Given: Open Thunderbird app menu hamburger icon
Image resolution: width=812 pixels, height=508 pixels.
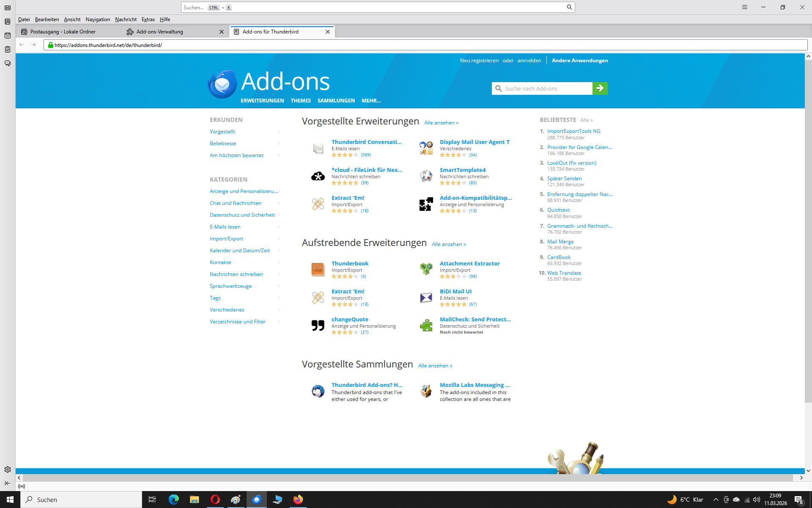Looking at the screenshot, I should point(744,7).
